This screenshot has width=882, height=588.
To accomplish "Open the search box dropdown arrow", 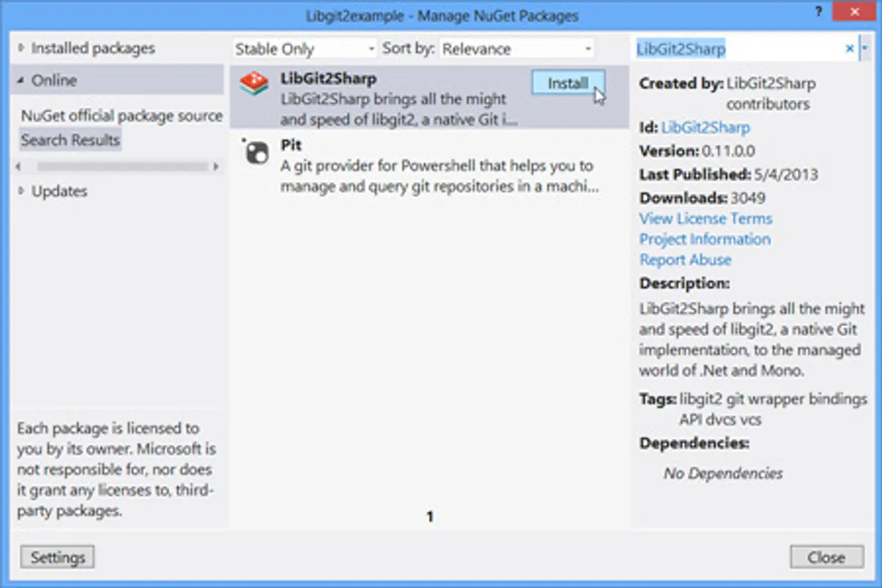I will point(865,49).
